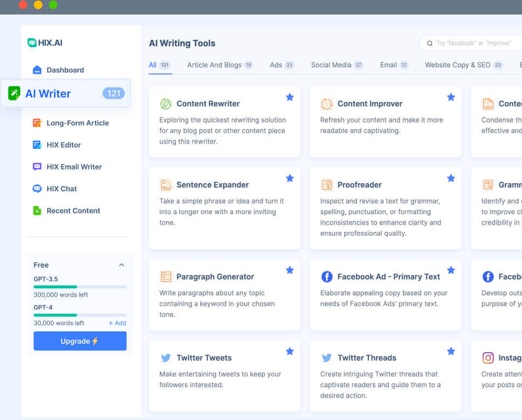Click the Instagram icon on partial card
Image resolution: width=522 pixels, height=420 pixels.
pyautogui.click(x=488, y=358)
